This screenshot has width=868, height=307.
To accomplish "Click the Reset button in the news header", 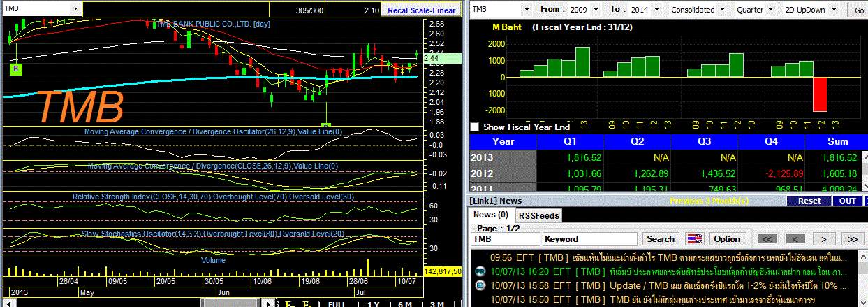I will (809, 201).
